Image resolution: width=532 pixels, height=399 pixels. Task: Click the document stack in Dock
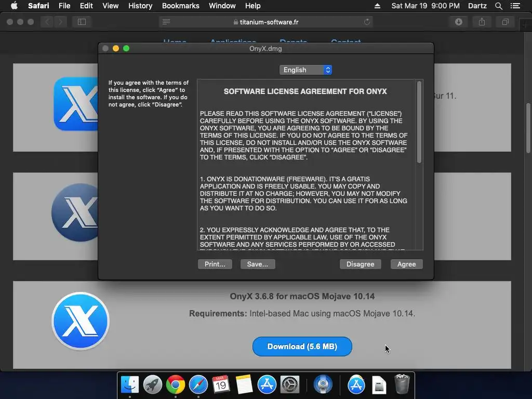[x=379, y=385]
